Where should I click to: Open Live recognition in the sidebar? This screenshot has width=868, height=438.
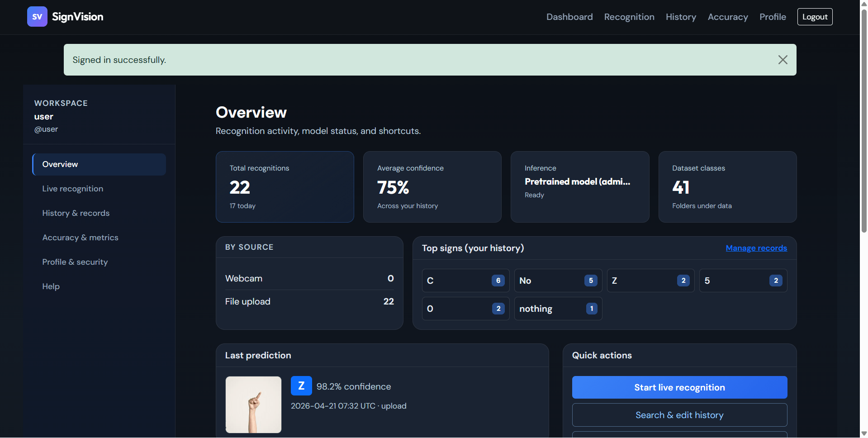point(99,189)
